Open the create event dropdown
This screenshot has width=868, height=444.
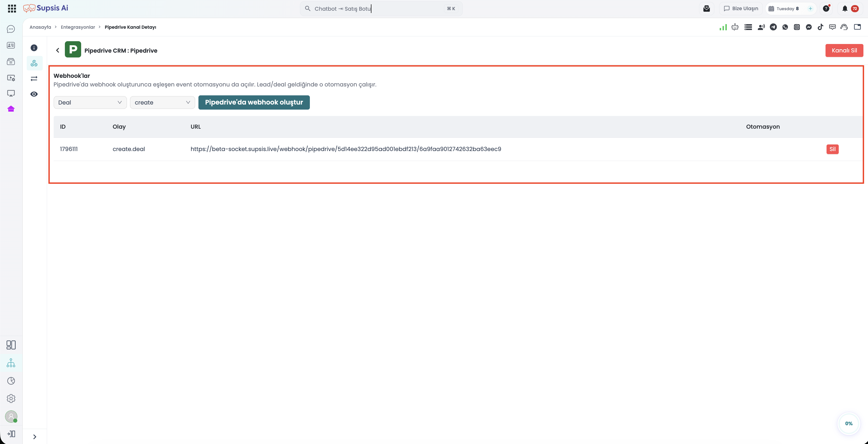click(162, 102)
